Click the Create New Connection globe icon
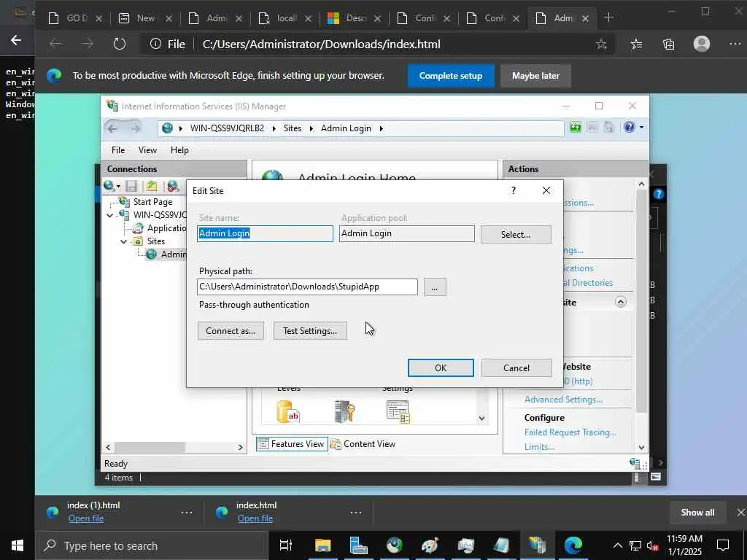 coord(111,186)
